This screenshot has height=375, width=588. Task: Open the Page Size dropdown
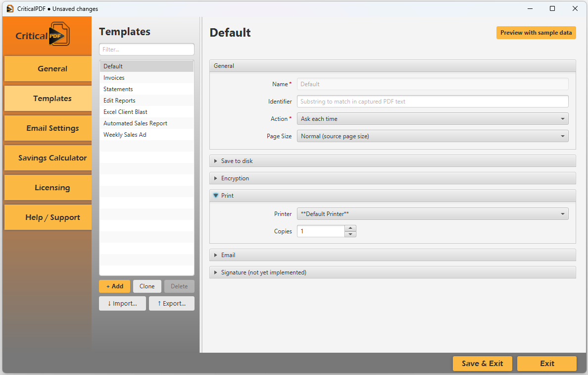tap(433, 136)
